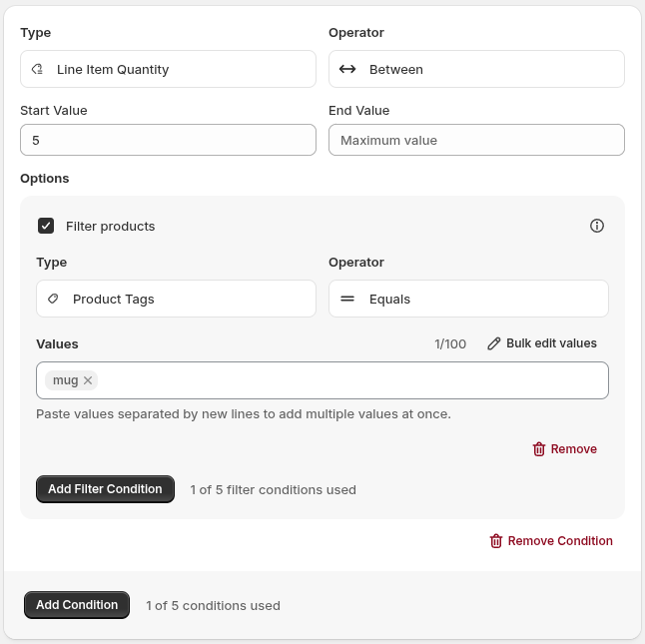
Task: Click the mug tag label
Action: point(66,380)
